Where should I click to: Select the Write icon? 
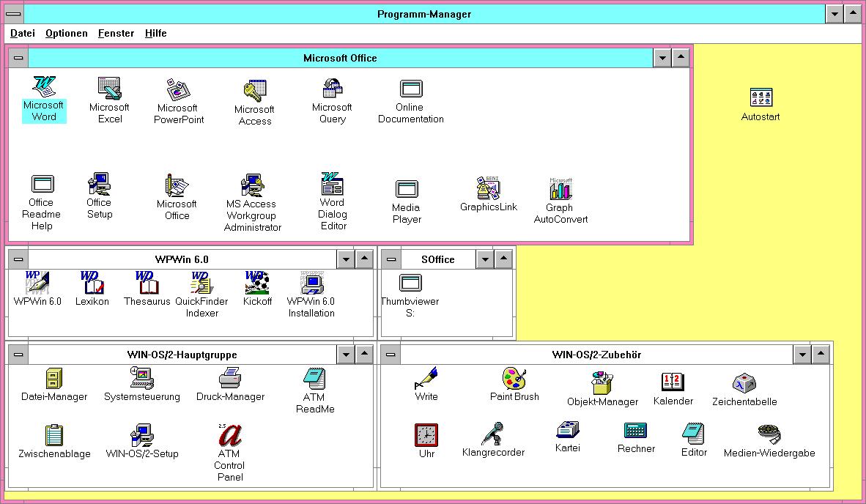coord(426,378)
